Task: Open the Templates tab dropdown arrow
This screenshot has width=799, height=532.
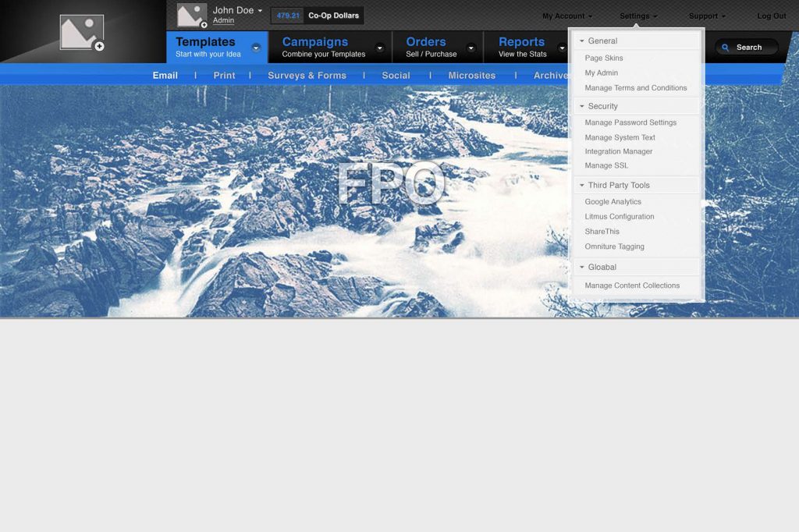Action: (256, 48)
